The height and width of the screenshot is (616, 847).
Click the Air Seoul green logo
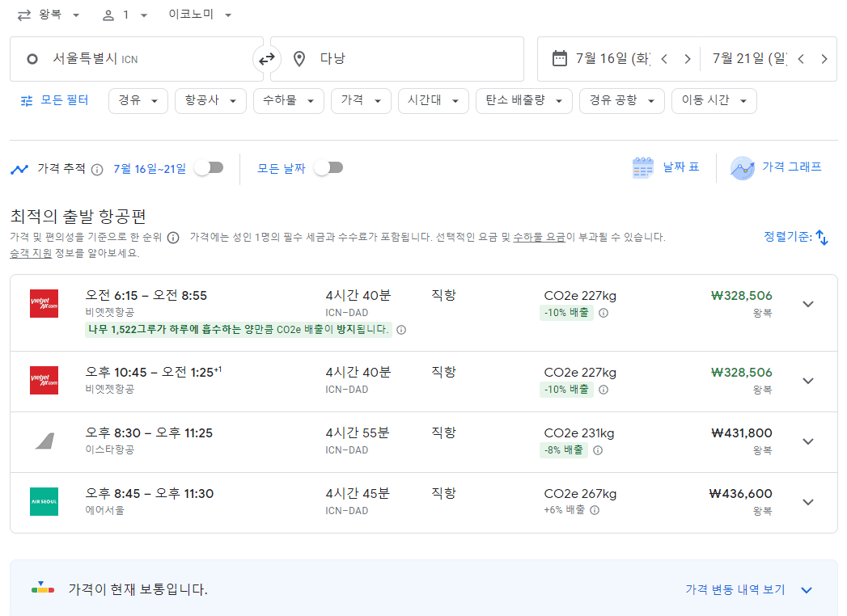[x=44, y=501]
